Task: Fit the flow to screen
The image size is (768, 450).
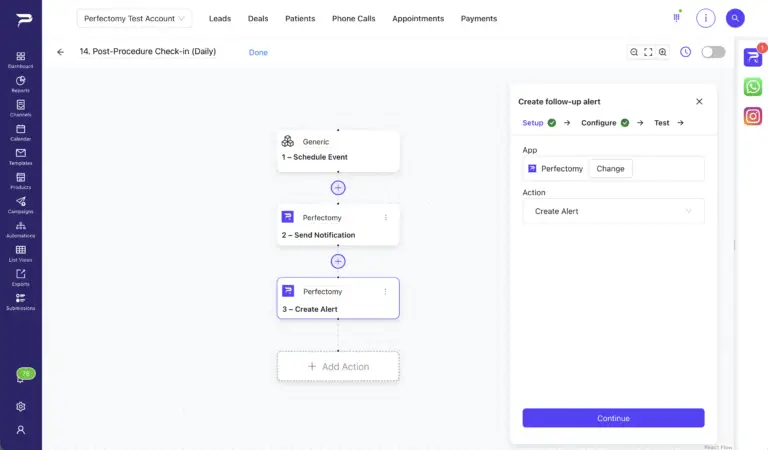Action: (648, 52)
